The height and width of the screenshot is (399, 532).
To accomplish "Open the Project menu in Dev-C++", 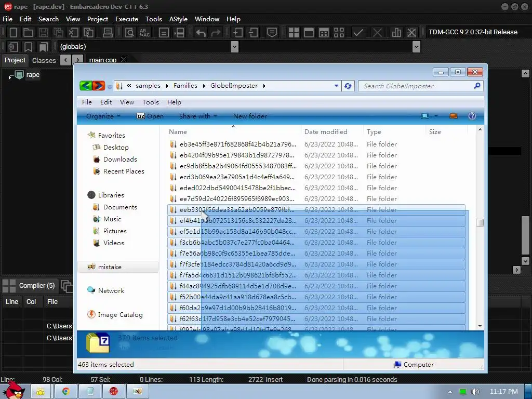I will click(x=97, y=19).
